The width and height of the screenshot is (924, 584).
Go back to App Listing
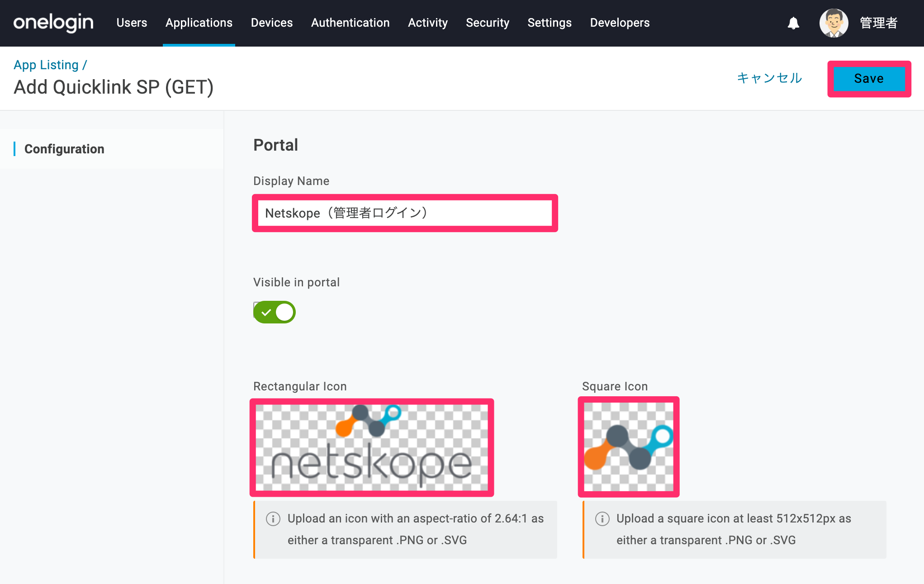(x=46, y=65)
